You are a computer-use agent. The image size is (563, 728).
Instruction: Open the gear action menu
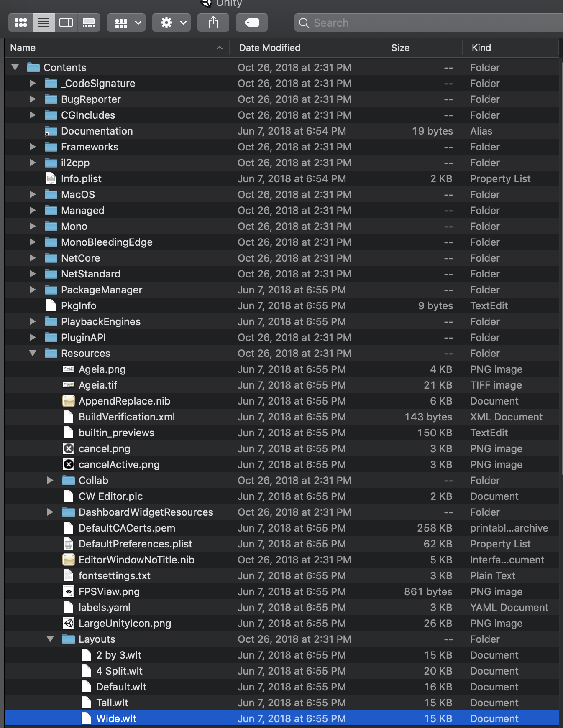171,23
